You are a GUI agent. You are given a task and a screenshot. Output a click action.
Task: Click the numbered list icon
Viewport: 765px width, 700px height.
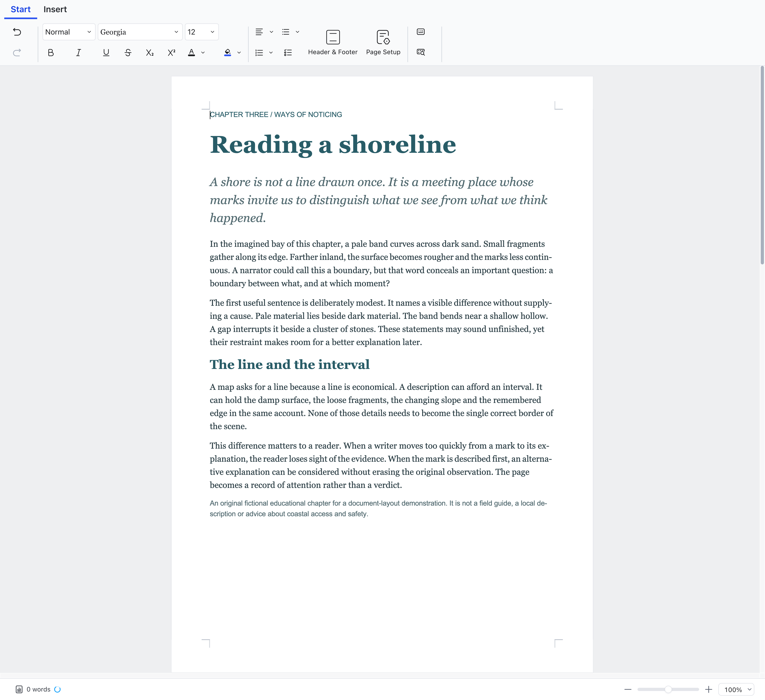pyautogui.click(x=259, y=53)
